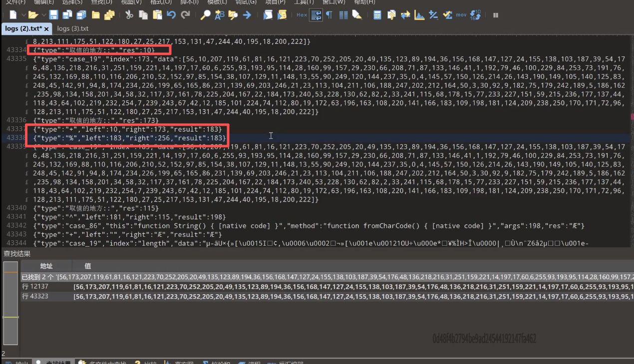Switch to logs (3).txt tab
This screenshot has height=364, width=634.
tap(73, 29)
